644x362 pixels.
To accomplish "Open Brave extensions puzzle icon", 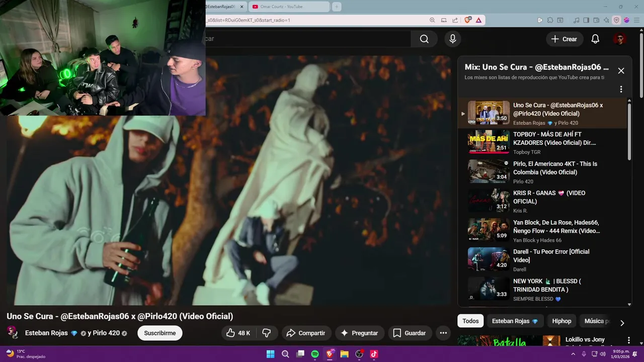I will 550,20.
